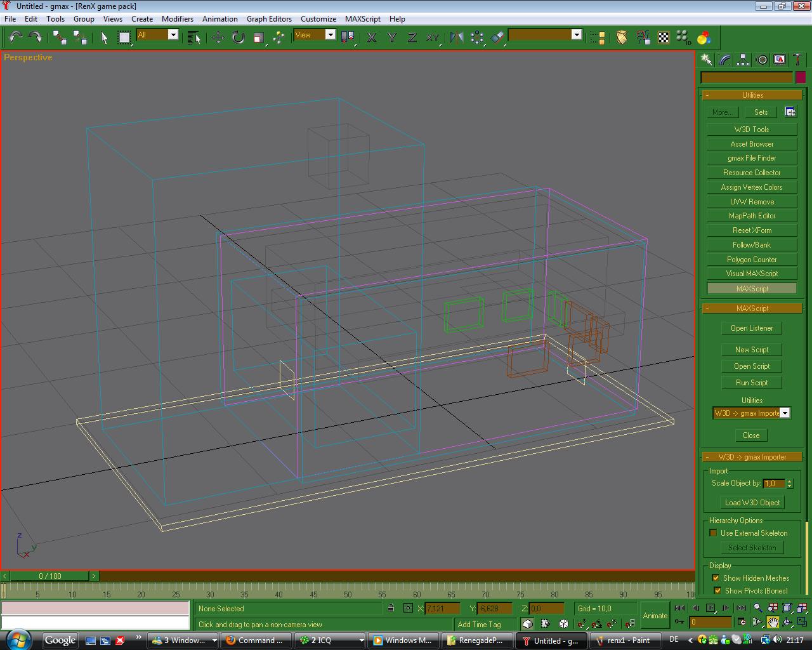Uncheck Show Hidden Meshes option
Image resolution: width=812 pixels, height=650 pixels.
[x=716, y=578]
